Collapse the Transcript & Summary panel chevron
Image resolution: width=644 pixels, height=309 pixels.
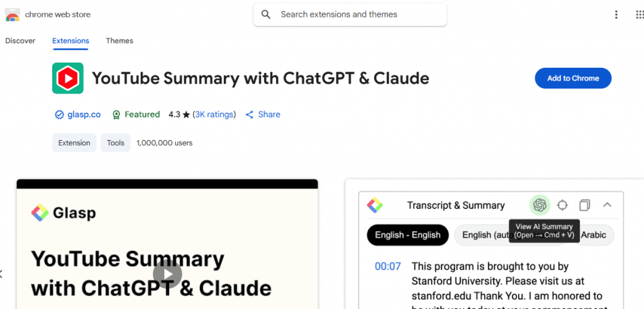coord(607,205)
